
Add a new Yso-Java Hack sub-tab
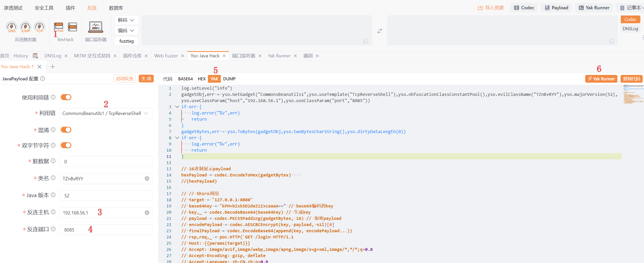click(x=53, y=67)
